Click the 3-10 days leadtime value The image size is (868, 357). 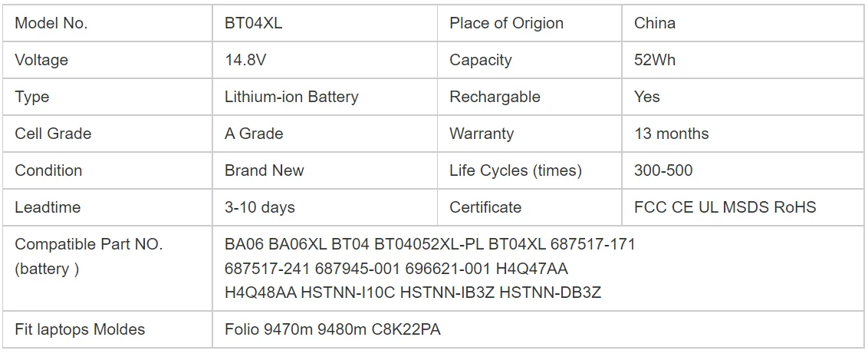pyautogui.click(x=260, y=207)
